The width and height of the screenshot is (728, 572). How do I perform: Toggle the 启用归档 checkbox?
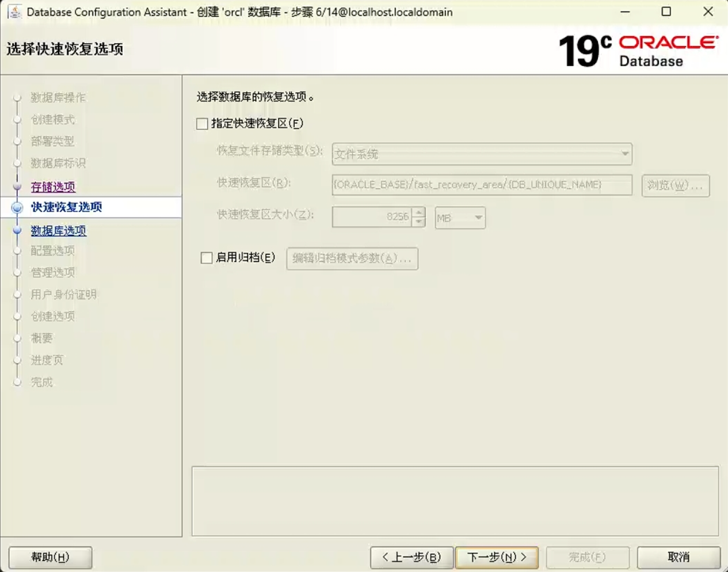(207, 258)
